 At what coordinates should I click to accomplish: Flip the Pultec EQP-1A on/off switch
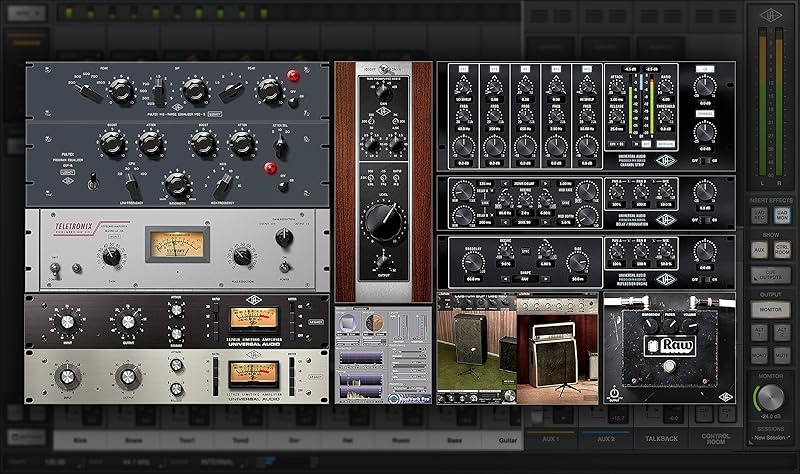[x=283, y=186]
